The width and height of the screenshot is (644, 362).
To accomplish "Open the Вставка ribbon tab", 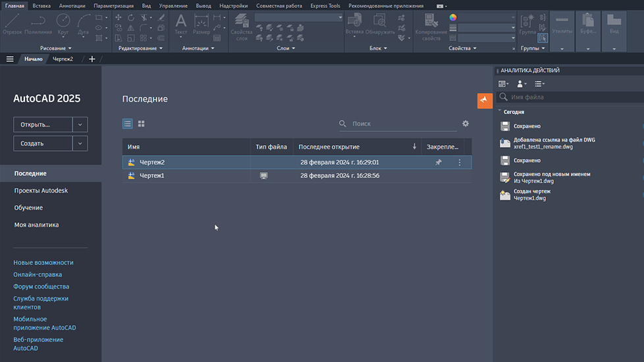I will 41,6.
